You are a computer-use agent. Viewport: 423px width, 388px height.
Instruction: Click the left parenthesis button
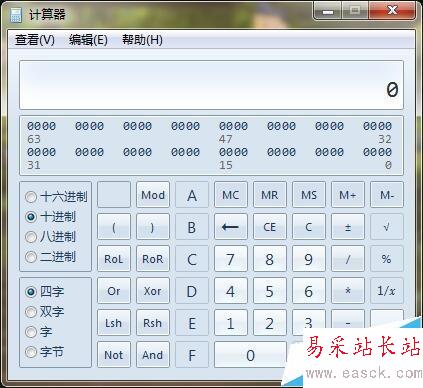pos(114,227)
